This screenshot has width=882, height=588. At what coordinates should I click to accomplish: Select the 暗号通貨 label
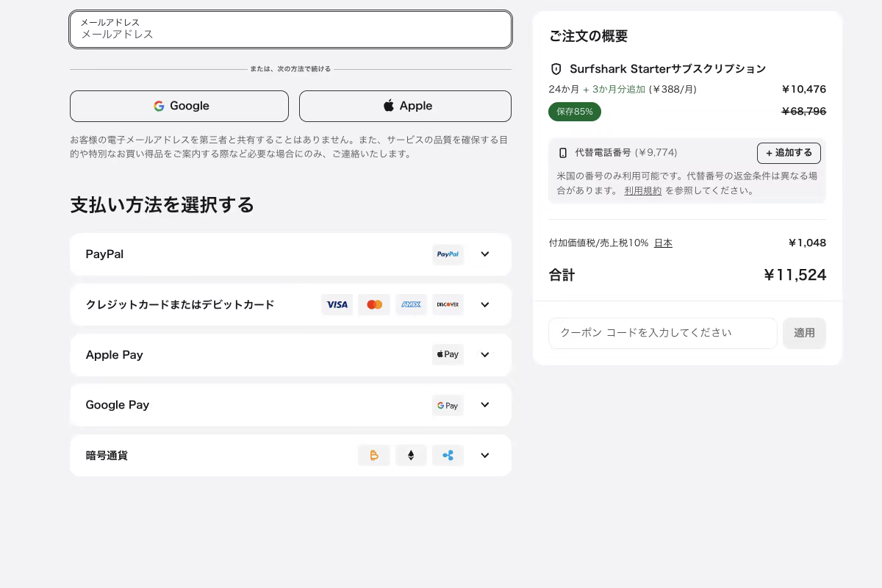[107, 456]
